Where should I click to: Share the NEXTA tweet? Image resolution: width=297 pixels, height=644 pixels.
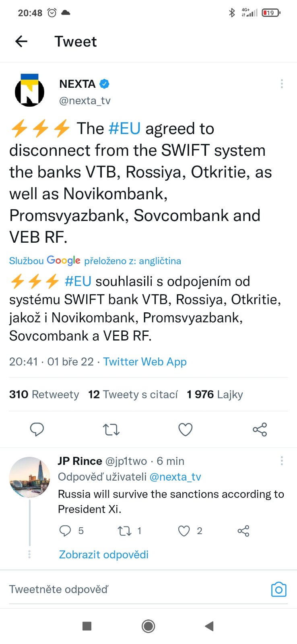(x=260, y=429)
